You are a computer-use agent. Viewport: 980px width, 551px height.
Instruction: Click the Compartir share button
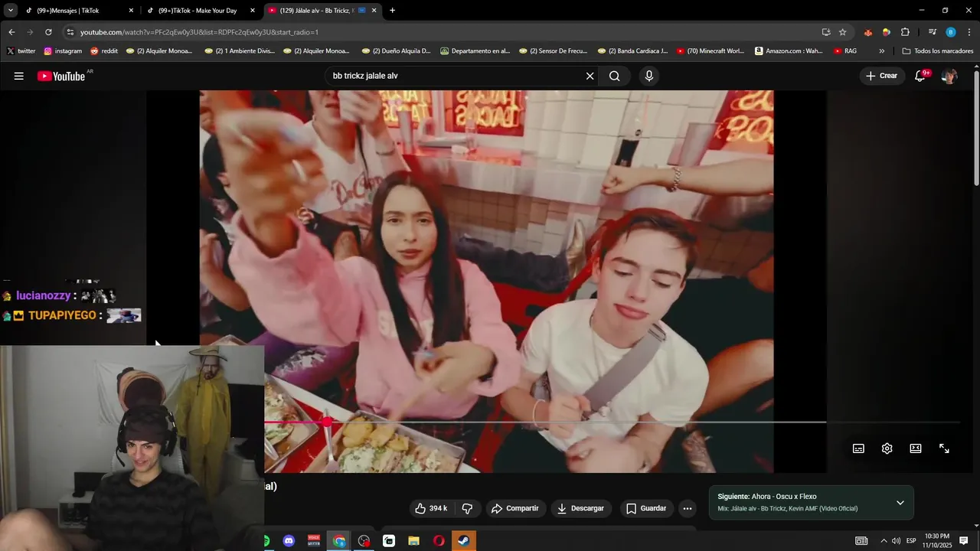(x=514, y=508)
